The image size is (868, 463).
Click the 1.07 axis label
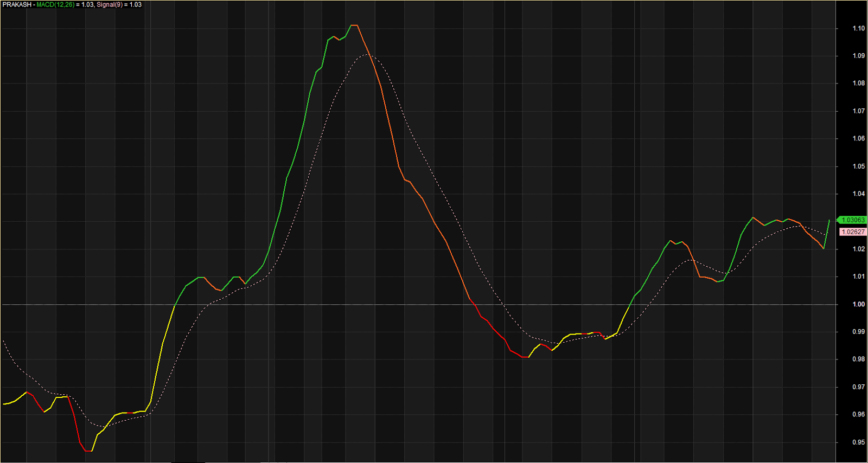[859, 111]
